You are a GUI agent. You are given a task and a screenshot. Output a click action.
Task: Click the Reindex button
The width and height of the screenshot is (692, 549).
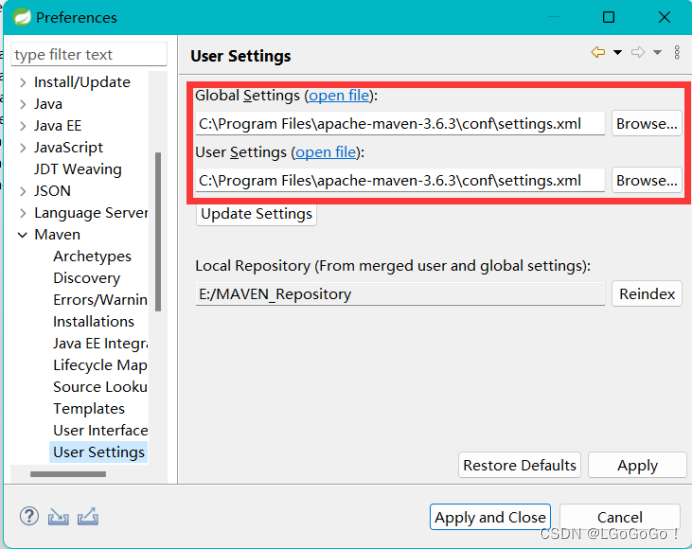647,294
